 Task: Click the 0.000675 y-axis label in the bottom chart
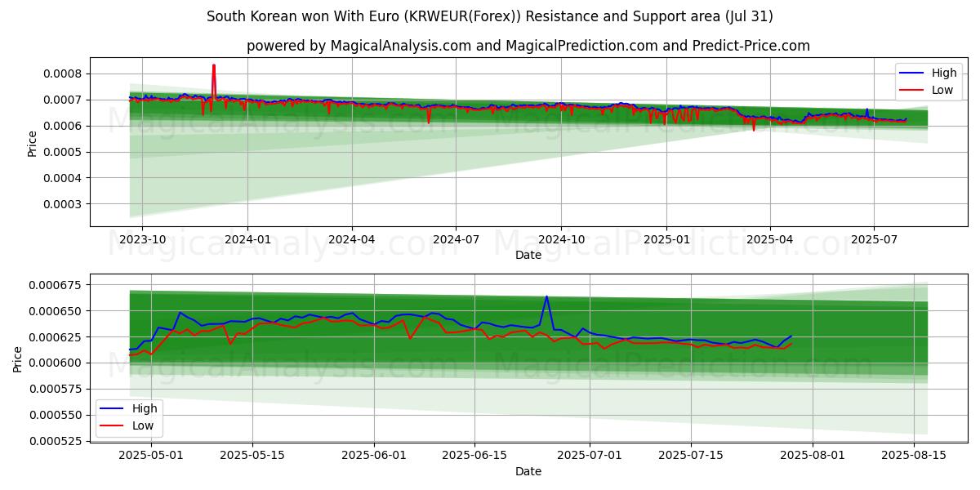click(x=55, y=285)
